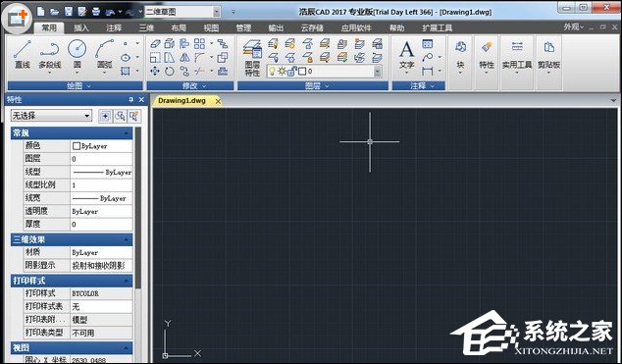Click the 线型比例 value field
The image size is (622, 364).
pos(102,185)
